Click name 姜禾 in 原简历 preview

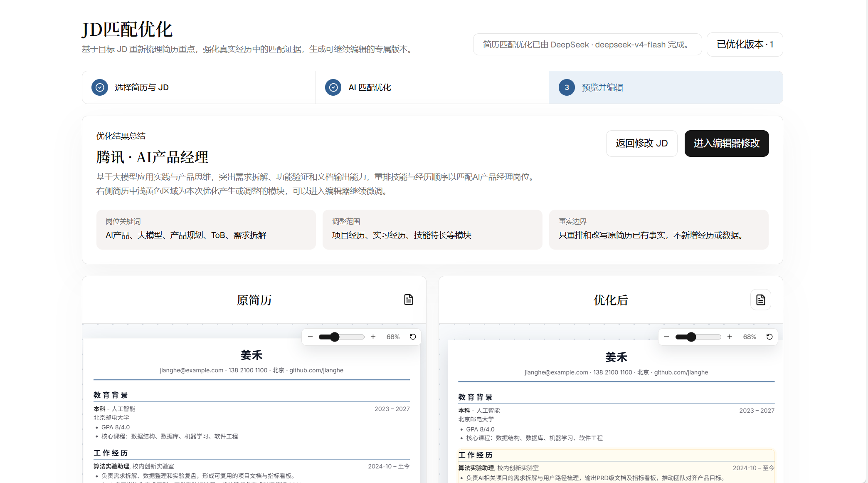coord(252,355)
